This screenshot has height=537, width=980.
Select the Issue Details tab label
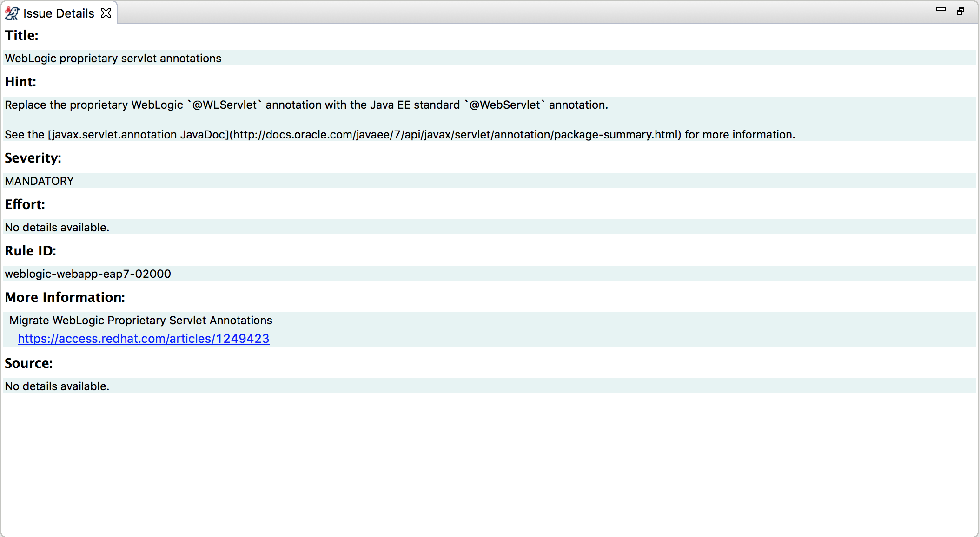click(x=59, y=13)
